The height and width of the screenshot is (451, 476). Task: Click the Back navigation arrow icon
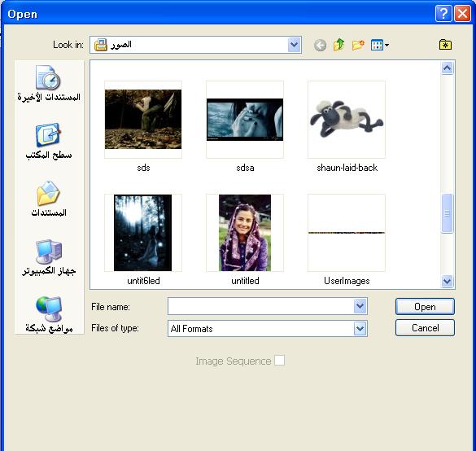click(320, 46)
